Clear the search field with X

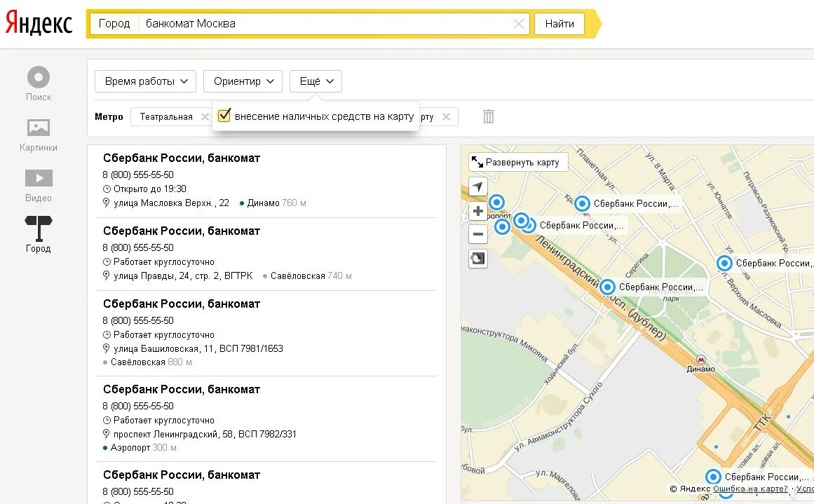[519, 24]
